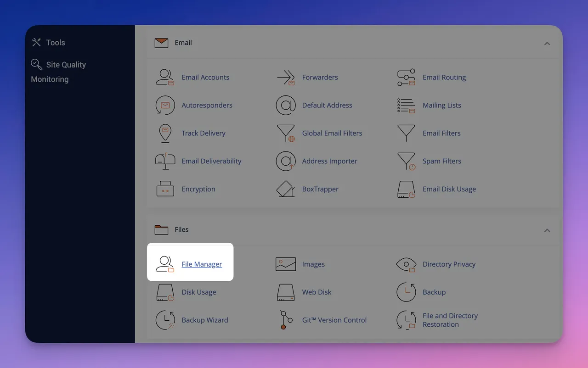This screenshot has width=588, height=368.
Task: Open the Spam Filters link
Action: click(442, 162)
